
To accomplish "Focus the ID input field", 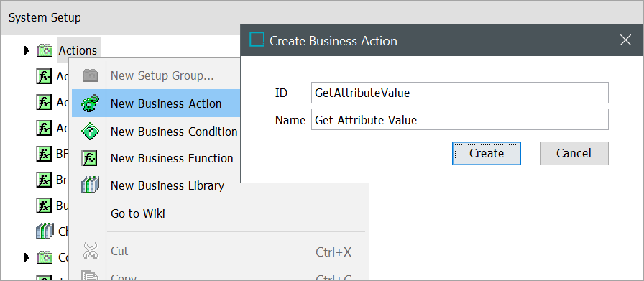I will [x=460, y=93].
